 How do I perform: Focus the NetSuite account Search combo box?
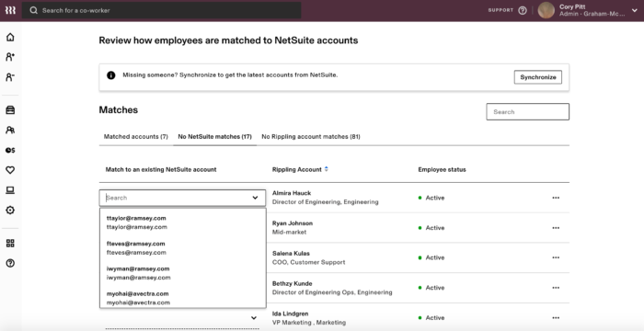tap(182, 198)
